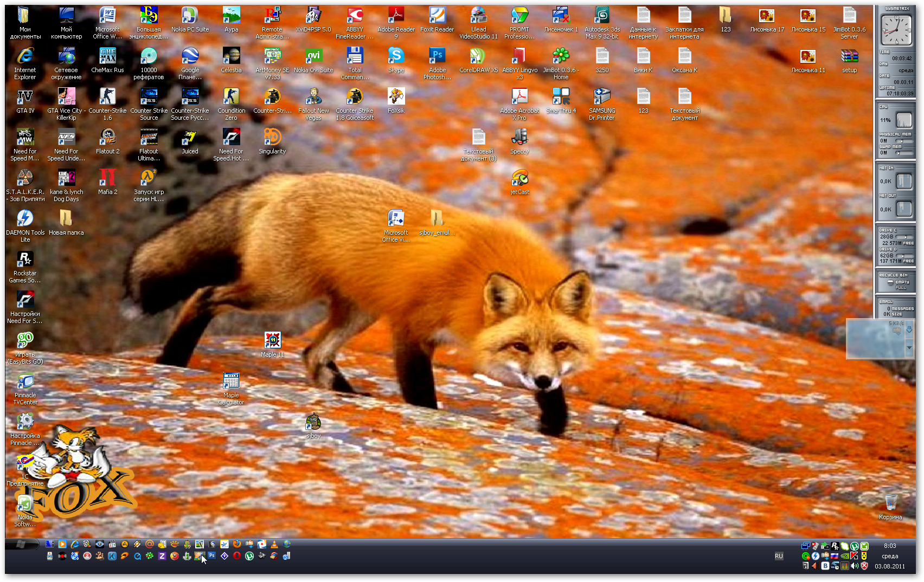This screenshot has width=924, height=582.
Task: Click the VLC cone in quick launch
Action: [274, 544]
